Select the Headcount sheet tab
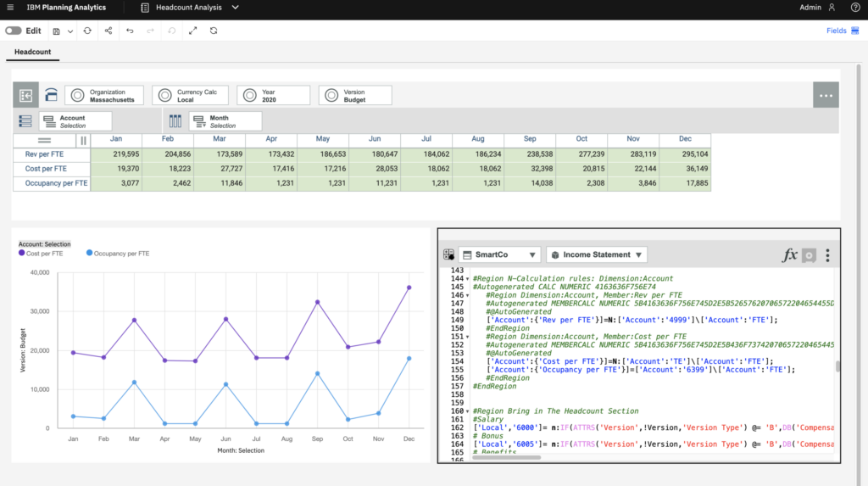This screenshot has height=486, width=868. [32, 53]
